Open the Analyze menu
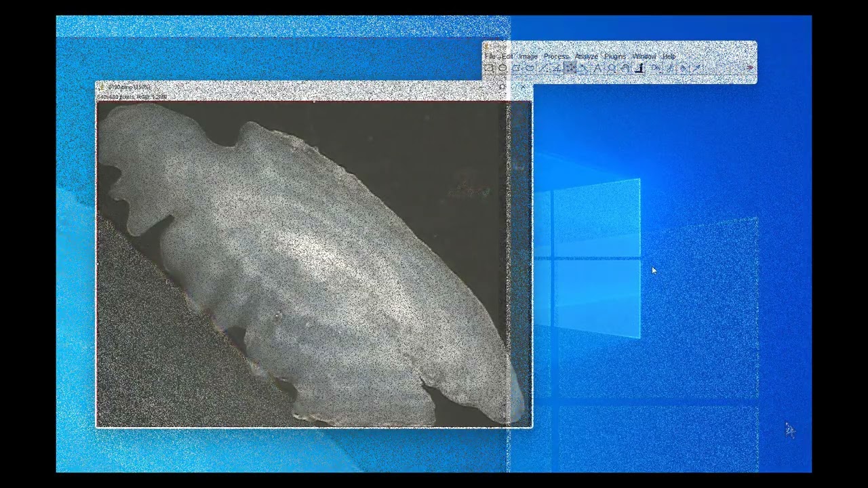 tap(587, 56)
